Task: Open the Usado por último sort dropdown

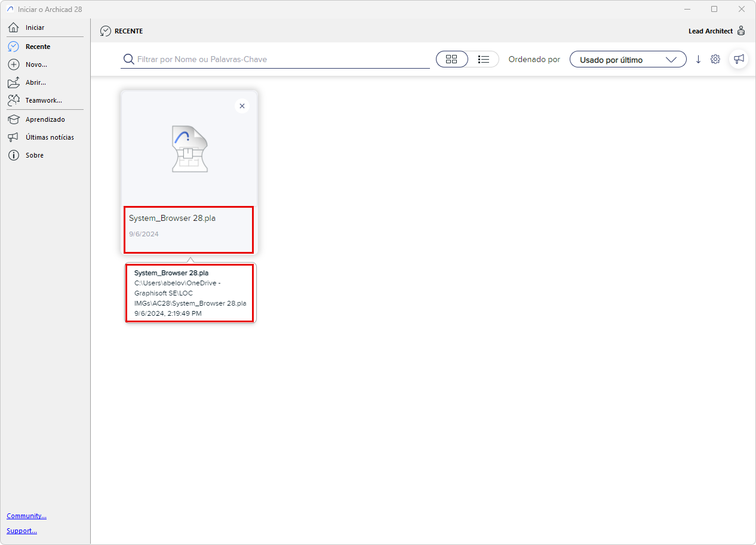Action: click(x=628, y=60)
